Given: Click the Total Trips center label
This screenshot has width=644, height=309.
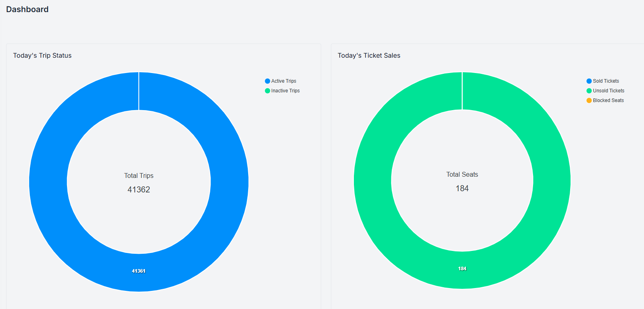Looking at the screenshot, I should click(139, 176).
